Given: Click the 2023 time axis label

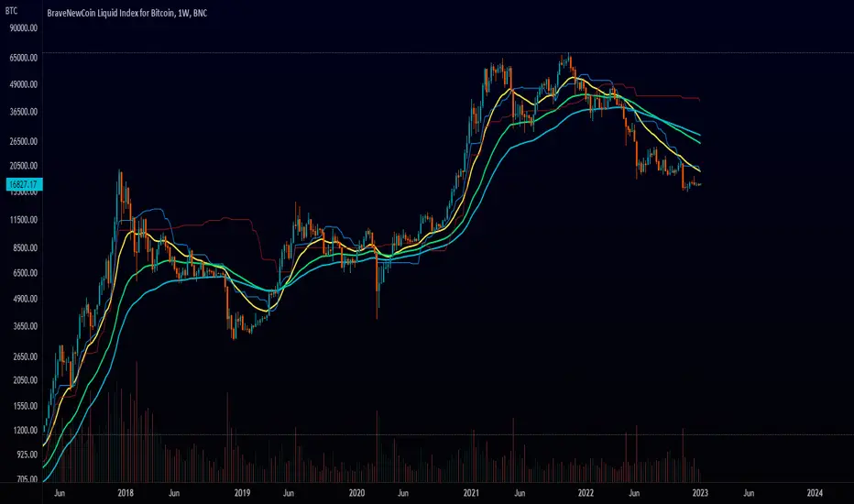Looking at the screenshot, I should (x=700, y=493).
